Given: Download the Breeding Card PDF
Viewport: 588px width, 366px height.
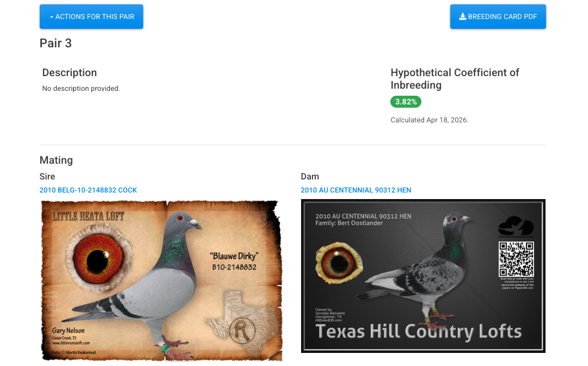Looking at the screenshot, I should (x=498, y=17).
